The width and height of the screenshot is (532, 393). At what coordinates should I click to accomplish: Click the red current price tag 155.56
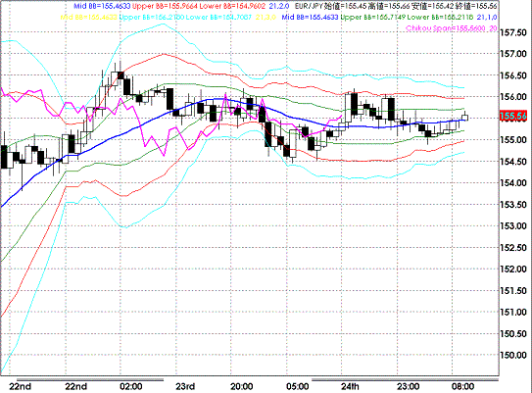pos(513,116)
